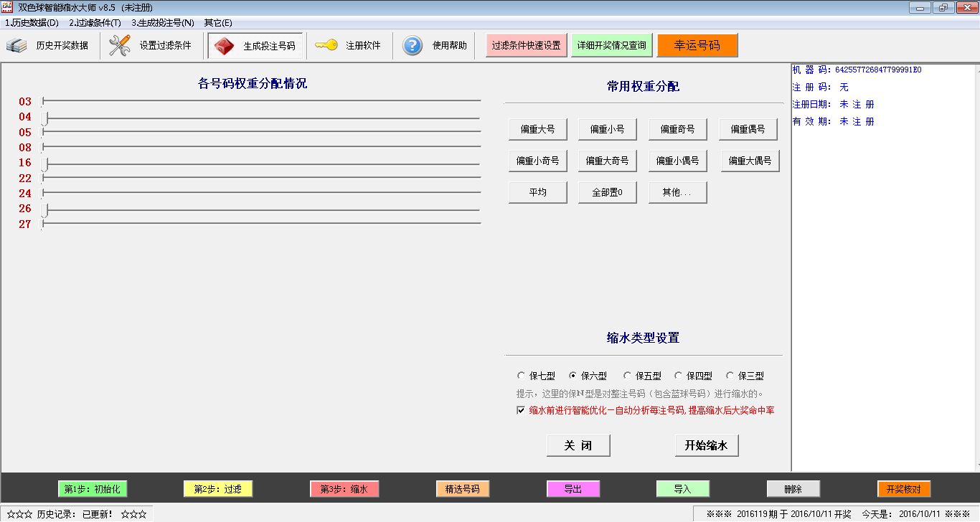Select the 保七型 radio option
Viewport: 980px width, 522px height.
pos(521,376)
